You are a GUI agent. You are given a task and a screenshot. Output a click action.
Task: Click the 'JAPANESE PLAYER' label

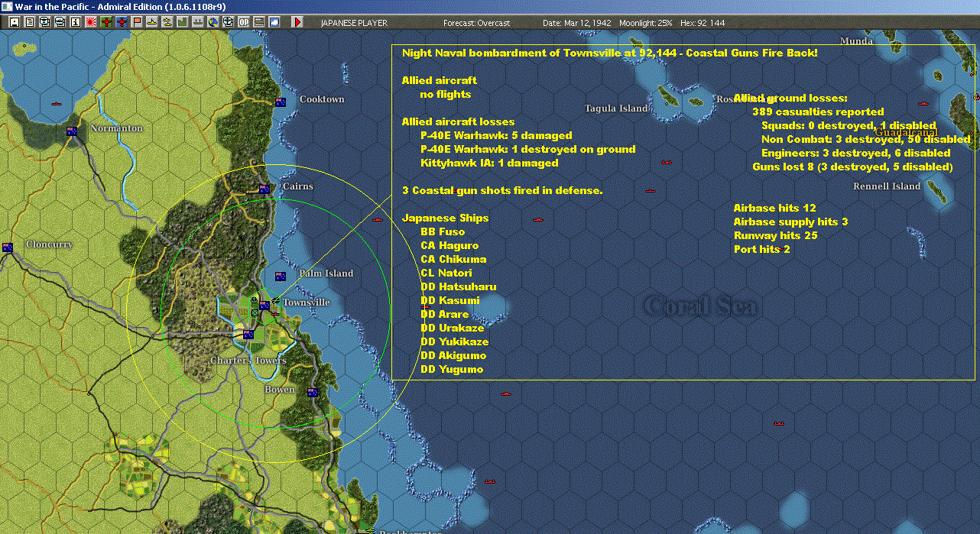(x=354, y=23)
